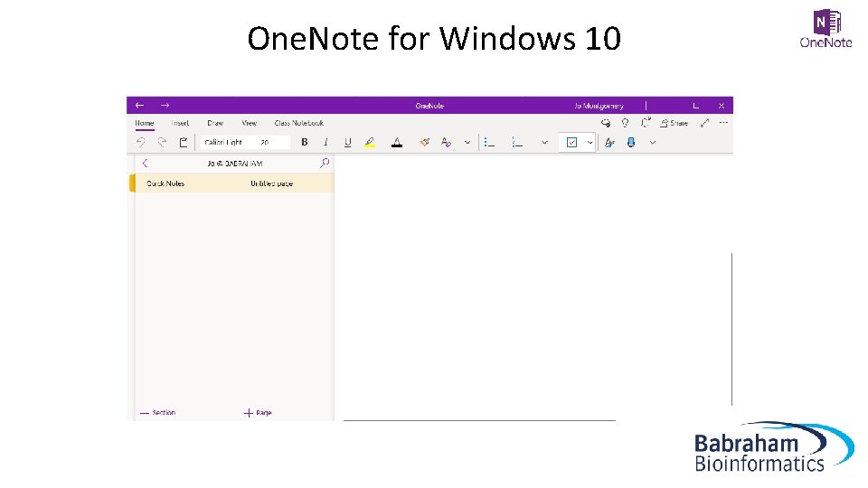The width and height of the screenshot is (868, 488).
Task: Click the search magnifier icon
Action: tap(325, 163)
